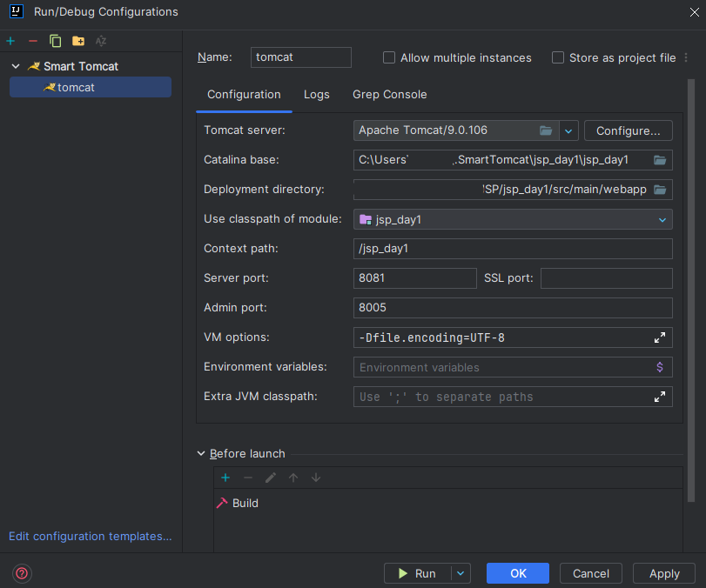Close the Run/Debug Configurations dialog
The image size is (706, 588).
[695, 12]
